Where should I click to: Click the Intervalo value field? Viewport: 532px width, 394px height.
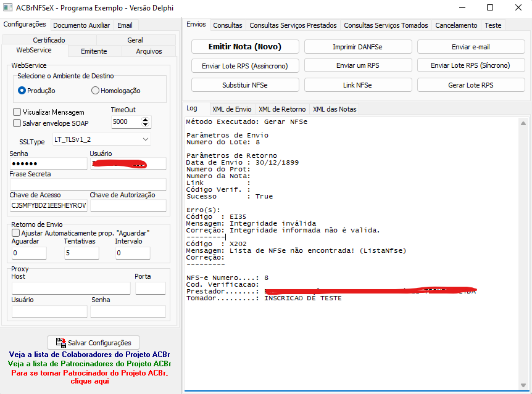pos(133,253)
